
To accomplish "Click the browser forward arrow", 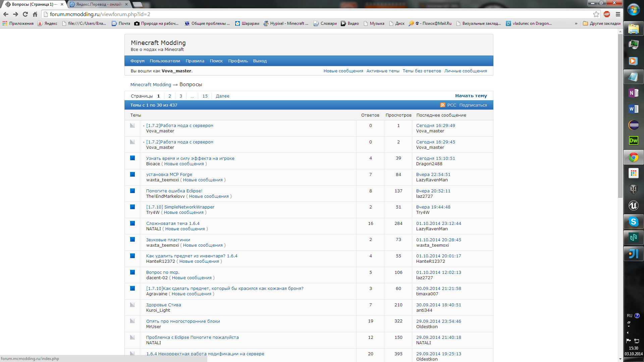I will (15, 14).
